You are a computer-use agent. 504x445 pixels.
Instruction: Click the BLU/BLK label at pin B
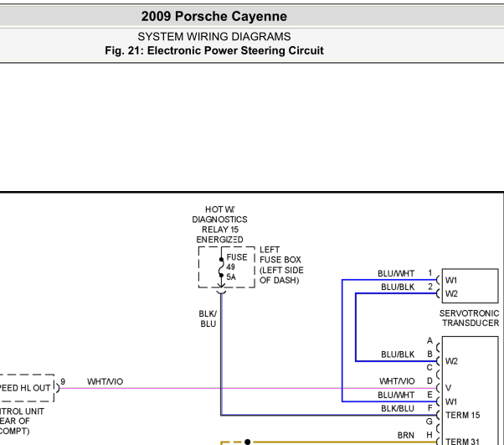pyautogui.click(x=398, y=354)
